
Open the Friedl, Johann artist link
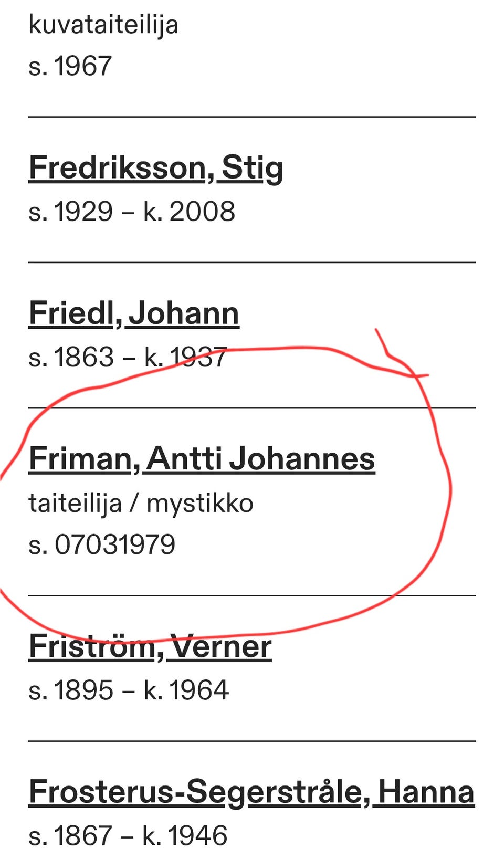pos(134,314)
